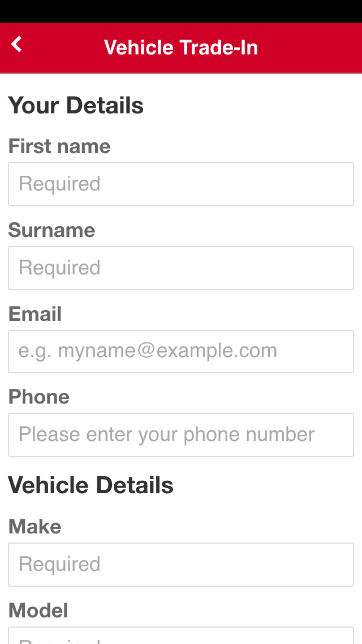Click the Your Details section heading
The height and width of the screenshot is (644, 362).
pos(76,105)
